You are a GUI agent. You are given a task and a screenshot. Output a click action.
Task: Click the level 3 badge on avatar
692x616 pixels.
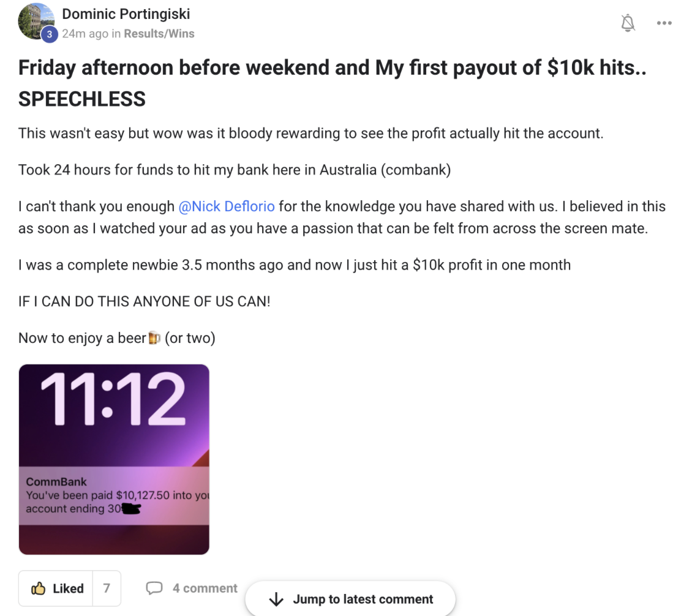50,34
